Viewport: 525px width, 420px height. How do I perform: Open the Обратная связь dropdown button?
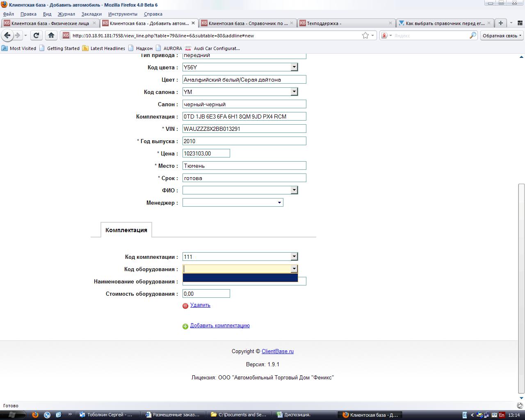pyautogui.click(x=502, y=35)
